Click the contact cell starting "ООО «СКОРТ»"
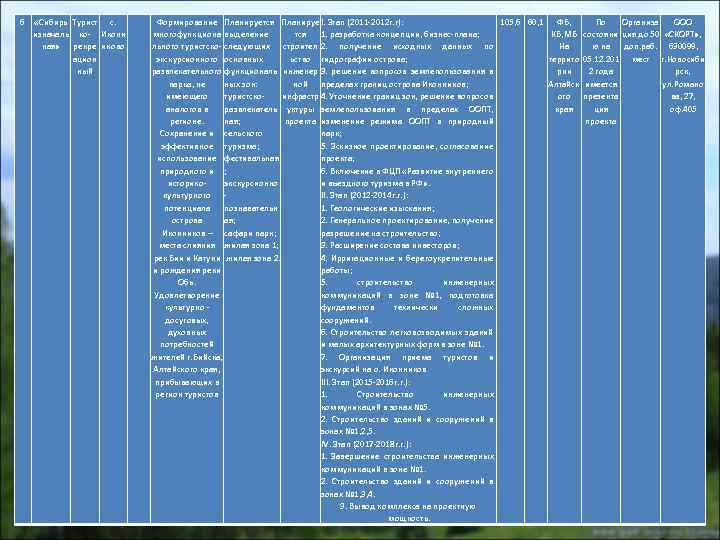720x540 pixels. click(x=682, y=66)
